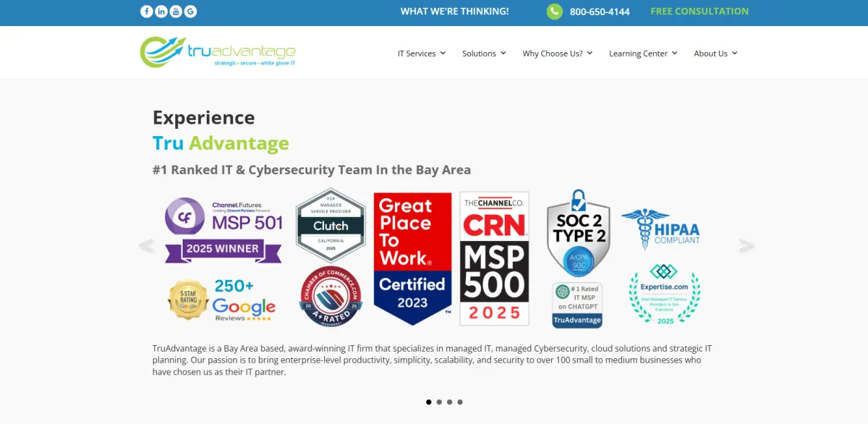Open the What We're Thinking! link
The height and width of the screenshot is (424, 868).
coord(455,12)
